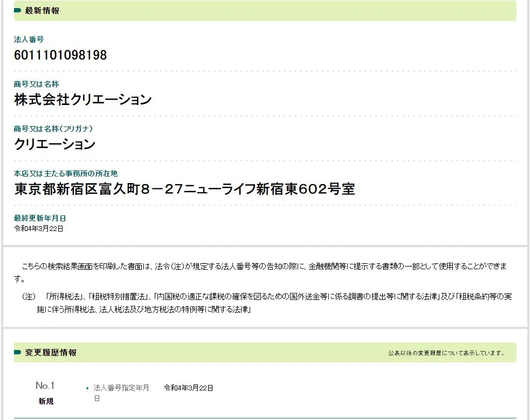Click the No.1 history entry number
Image resolution: width=531 pixels, height=420 pixels.
pyautogui.click(x=45, y=386)
